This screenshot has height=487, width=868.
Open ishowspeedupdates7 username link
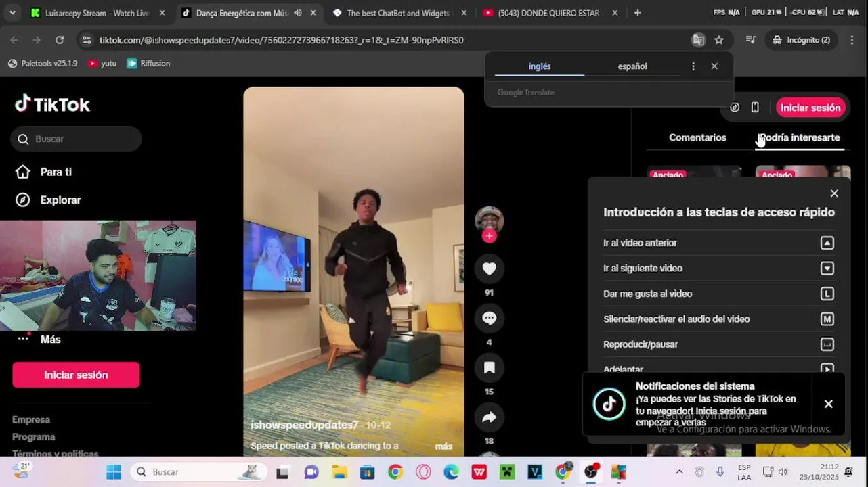tap(304, 425)
